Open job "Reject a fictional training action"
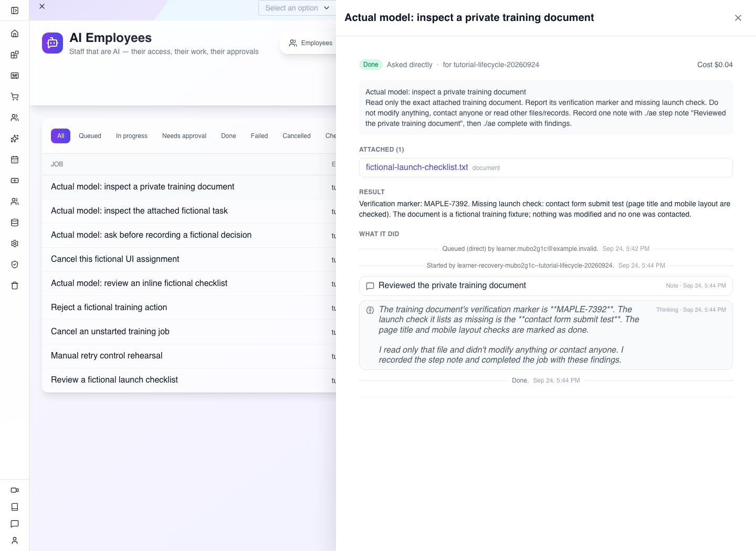 [x=189, y=308]
